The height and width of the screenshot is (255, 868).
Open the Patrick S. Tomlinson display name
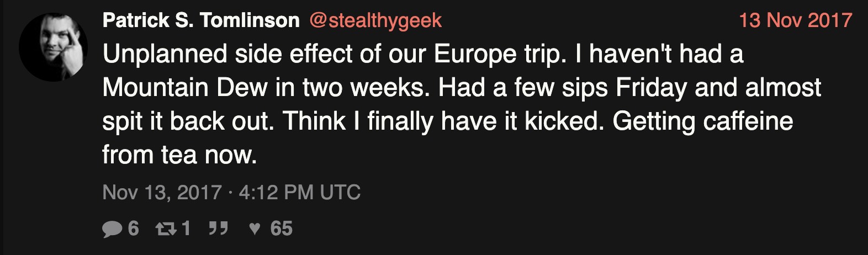point(201,20)
